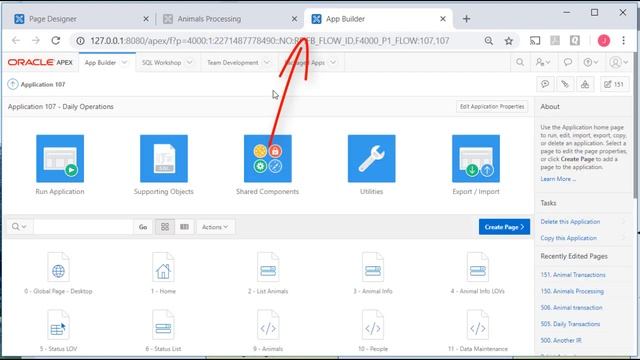This screenshot has width=640, height=360.
Task: Open recently edited 505. Daily Transactions
Action: point(570,324)
